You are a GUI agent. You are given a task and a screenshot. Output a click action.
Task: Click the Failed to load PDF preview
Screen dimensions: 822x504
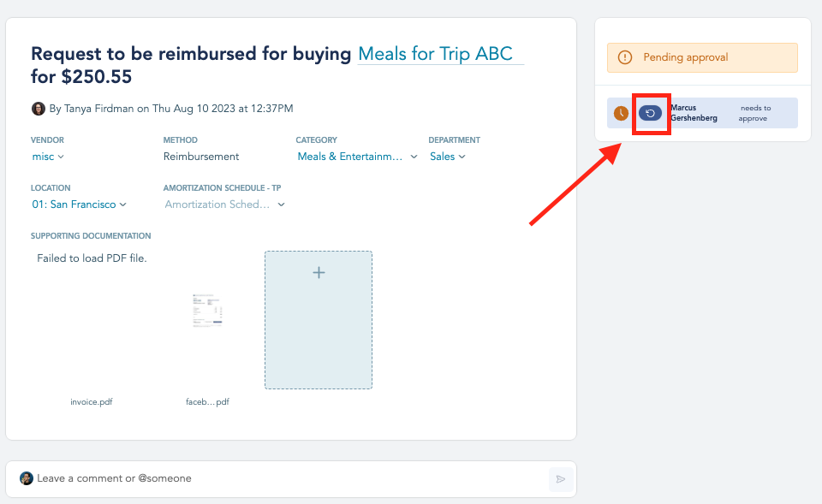[x=92, y=258]
